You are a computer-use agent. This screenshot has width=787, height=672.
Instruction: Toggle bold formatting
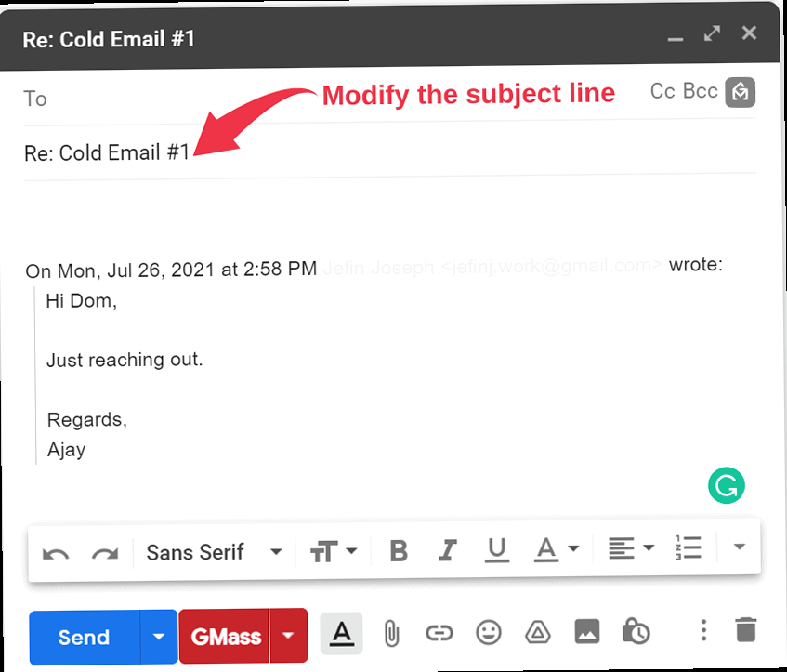[399, 551]
